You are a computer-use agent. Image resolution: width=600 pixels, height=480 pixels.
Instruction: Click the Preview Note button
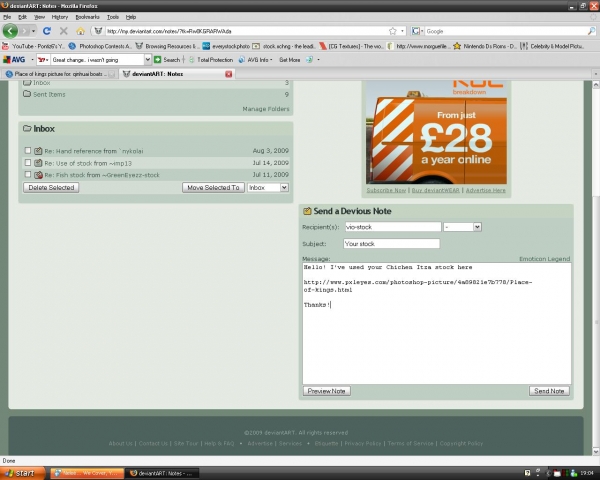pyautogui.click(x=326, y=391)
